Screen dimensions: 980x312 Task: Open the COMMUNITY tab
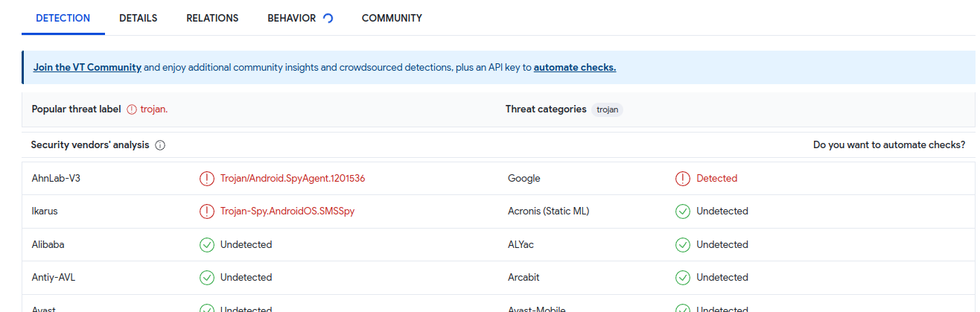click(x=392, y=19)
